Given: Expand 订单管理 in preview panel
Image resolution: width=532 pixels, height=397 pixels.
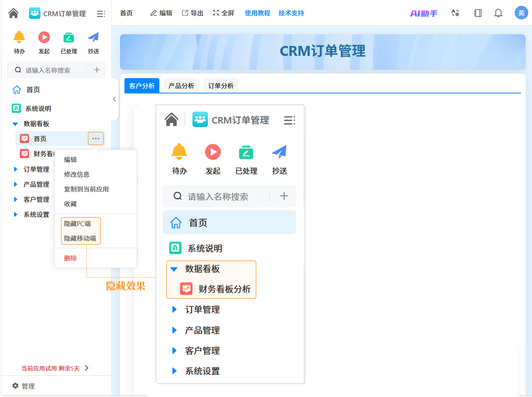Looking at the screenshot, I should (x=175, y=309).
